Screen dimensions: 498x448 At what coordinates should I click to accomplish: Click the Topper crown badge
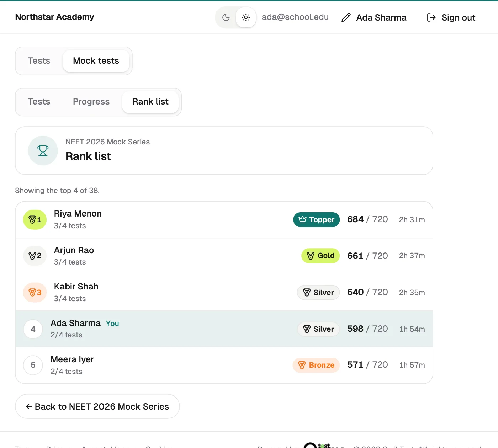[317, 220]
